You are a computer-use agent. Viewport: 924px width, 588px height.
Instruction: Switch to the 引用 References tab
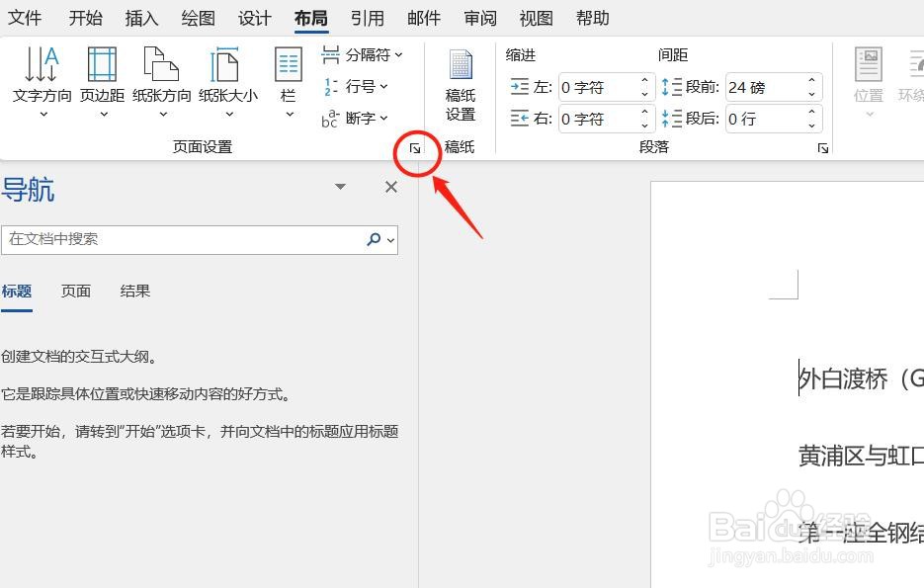(x=367, y=18)
